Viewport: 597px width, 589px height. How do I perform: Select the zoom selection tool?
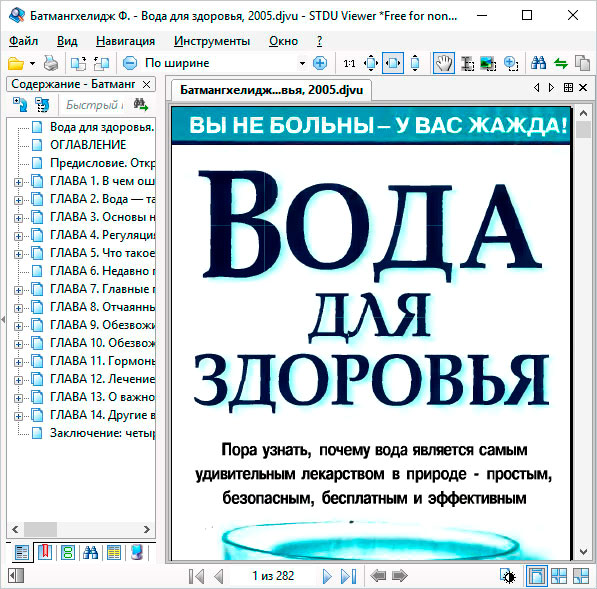pos(511,63)
